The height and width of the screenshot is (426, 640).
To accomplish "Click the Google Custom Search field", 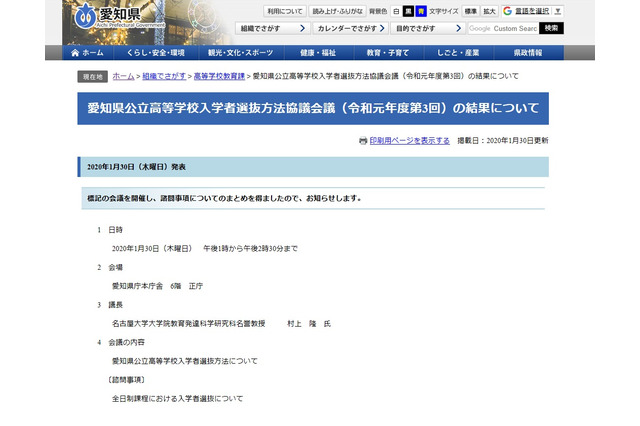I will coord(503,28).
